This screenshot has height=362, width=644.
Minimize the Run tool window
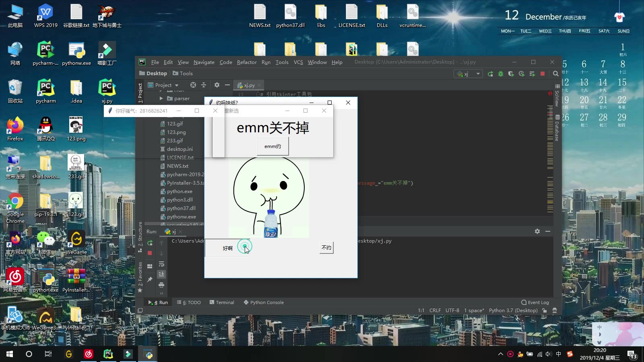[548, 231]
